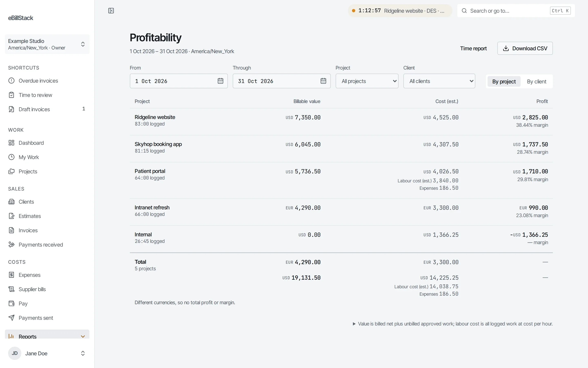Viewport: 588px width, 368px height.
Task: Open the All projects dropdown
Action: [x=367, y=81]
